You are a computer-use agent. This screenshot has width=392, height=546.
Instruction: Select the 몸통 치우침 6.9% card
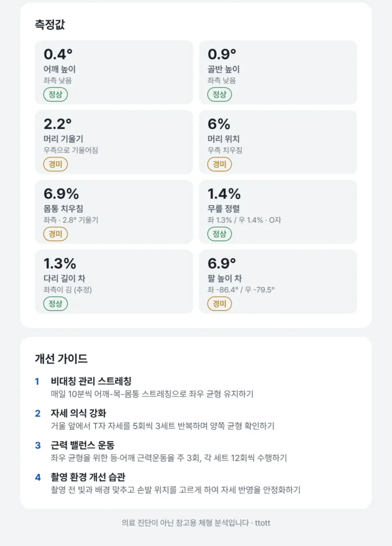114,212
